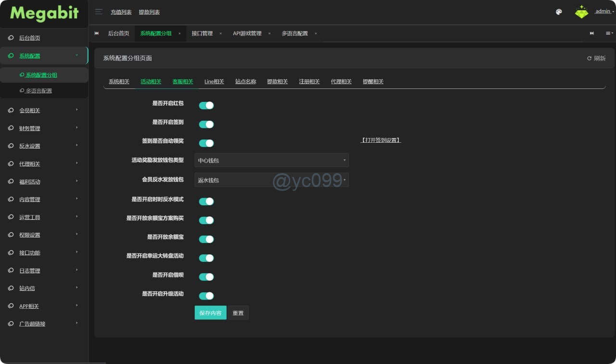Click the tab scroll-right icon
This screenshot has width=616, height=364.
[592, 33]
